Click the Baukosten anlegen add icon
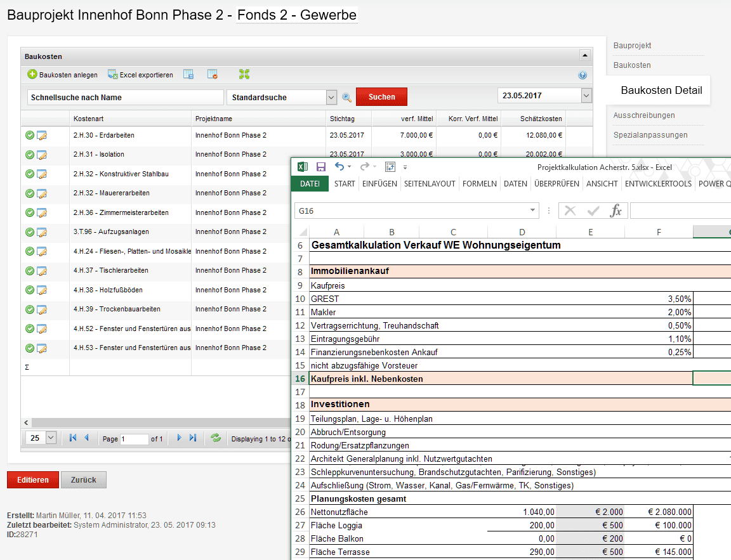731x560 pixels. (32, 75)
